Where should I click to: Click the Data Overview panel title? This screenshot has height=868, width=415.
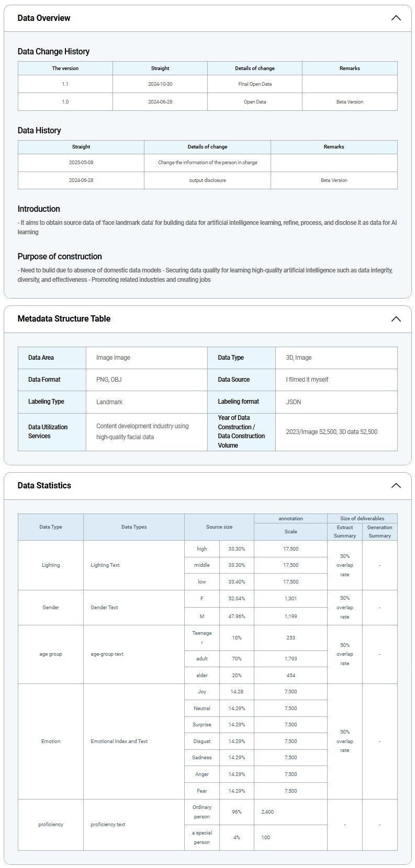pos(44,18)
